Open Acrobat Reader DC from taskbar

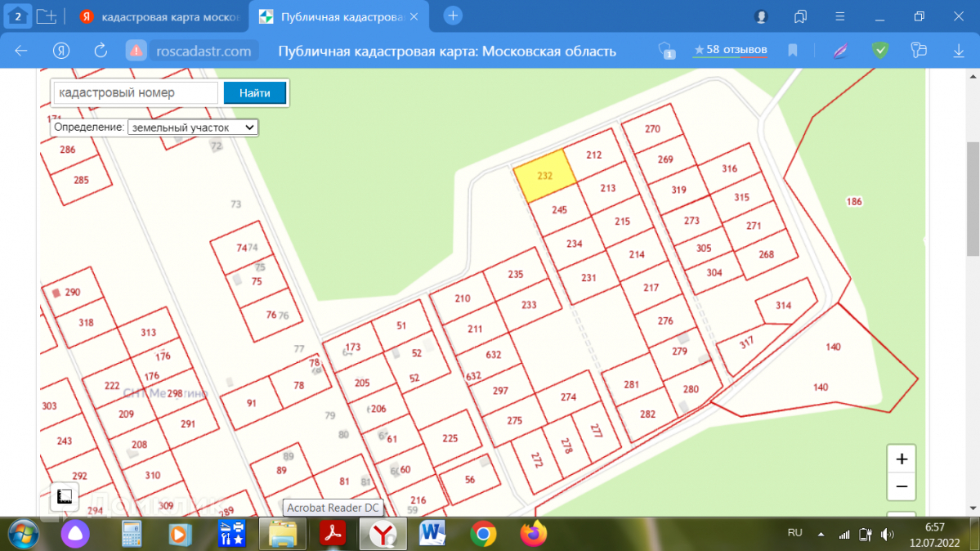[x=333, y=534]
